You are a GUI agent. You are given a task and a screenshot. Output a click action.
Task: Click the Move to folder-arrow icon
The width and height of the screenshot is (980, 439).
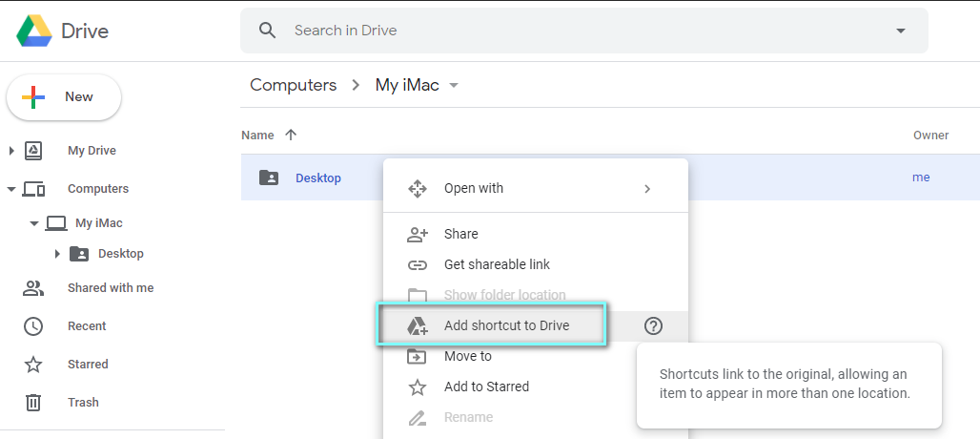417,357
